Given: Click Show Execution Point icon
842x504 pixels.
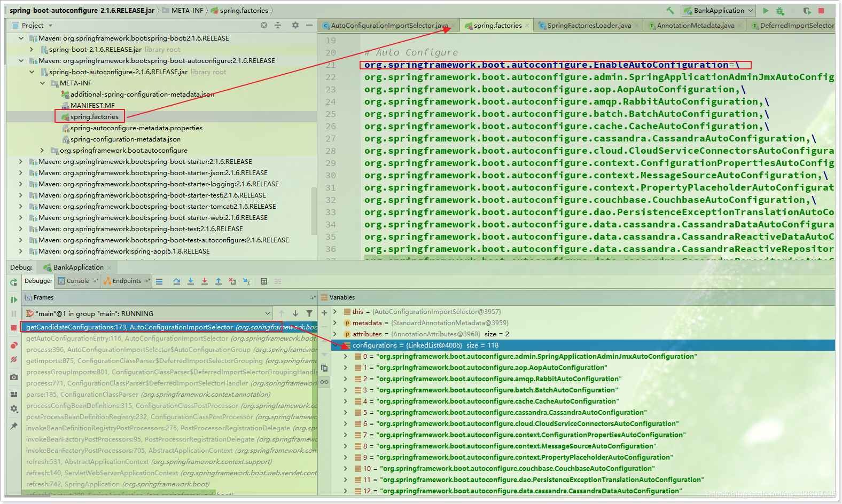Looking at the screenshot, I should click(x=159, y=281).
